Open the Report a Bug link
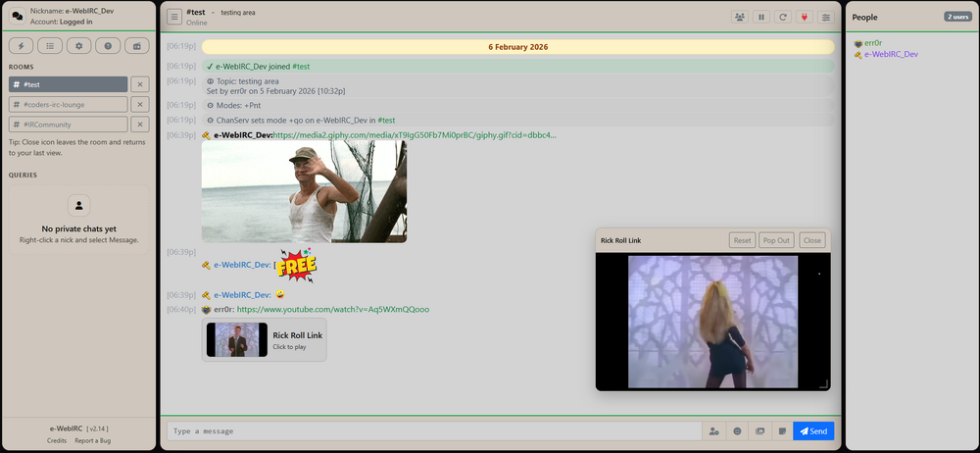 [93, 440]
